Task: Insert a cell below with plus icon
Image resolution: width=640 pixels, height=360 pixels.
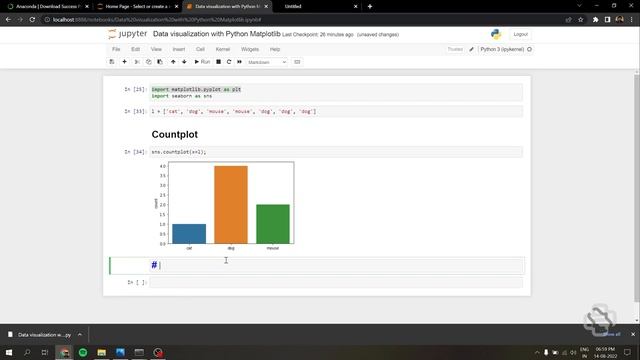Action: [124, 62]
